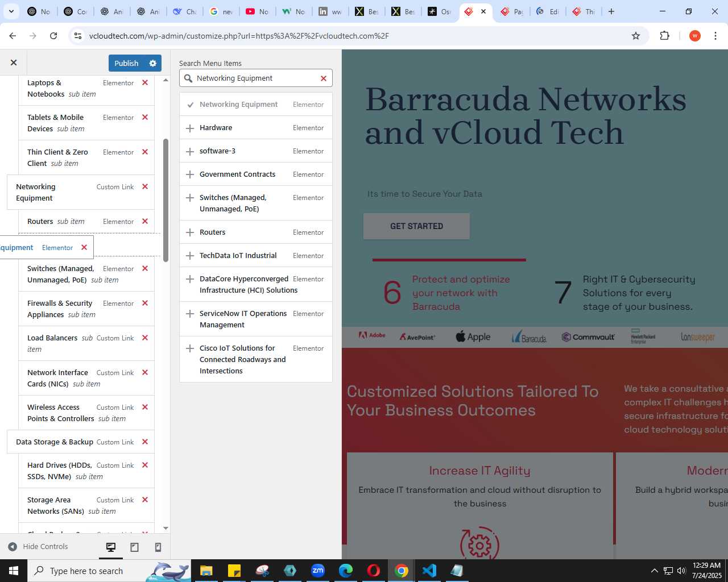The image size is (728, 582).
Task: Remove Firewalls & Security Appliances item
Action: click(x=145, y=303)
